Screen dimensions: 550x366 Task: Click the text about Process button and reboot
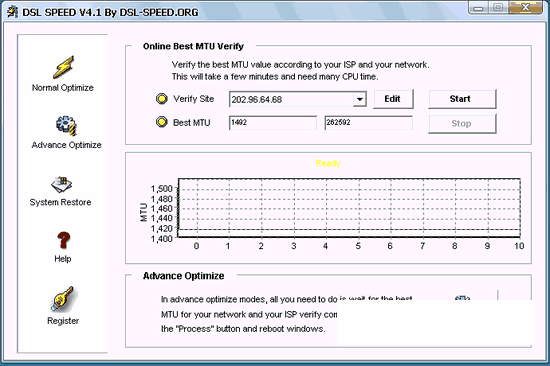point(243,329)
